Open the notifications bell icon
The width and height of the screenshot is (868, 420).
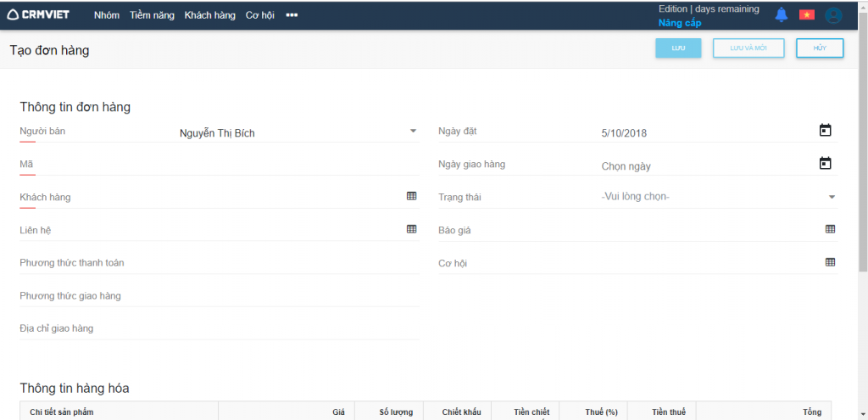(781, 14)
